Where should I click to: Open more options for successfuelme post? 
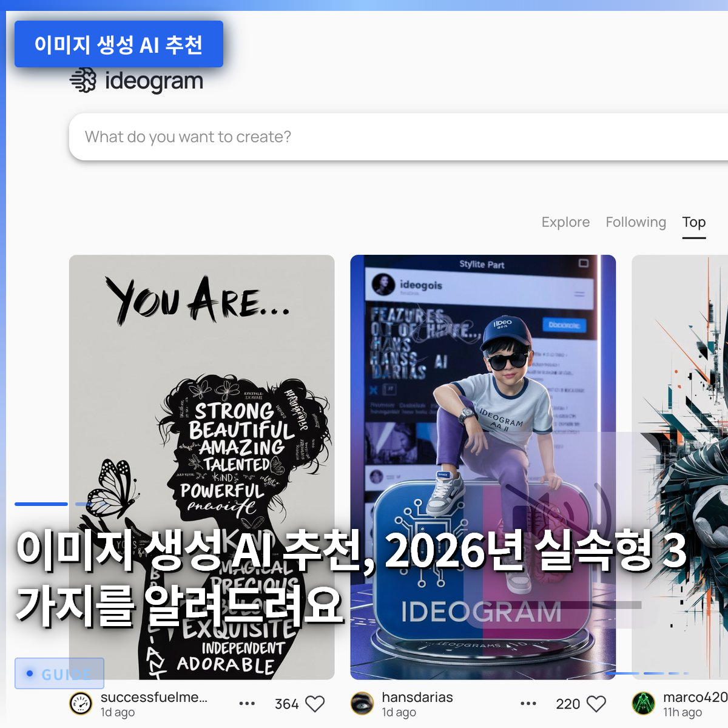tap(247, 704)
